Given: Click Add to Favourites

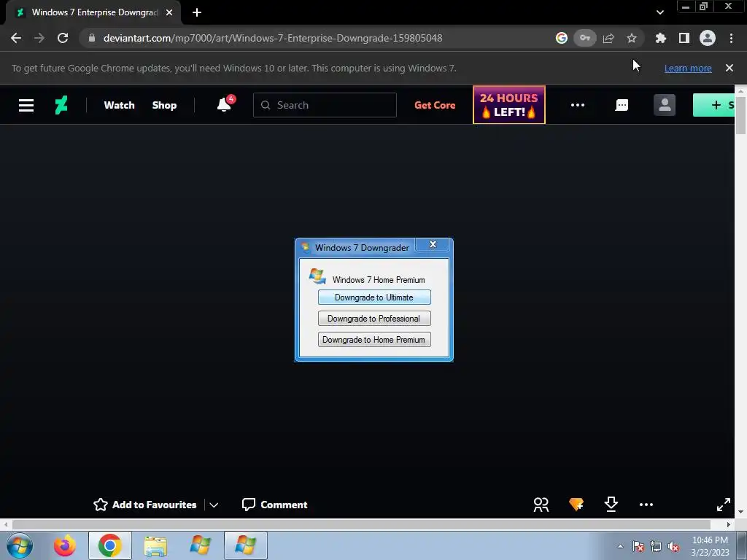Looking at the screenshot, I should click(145, 505).
